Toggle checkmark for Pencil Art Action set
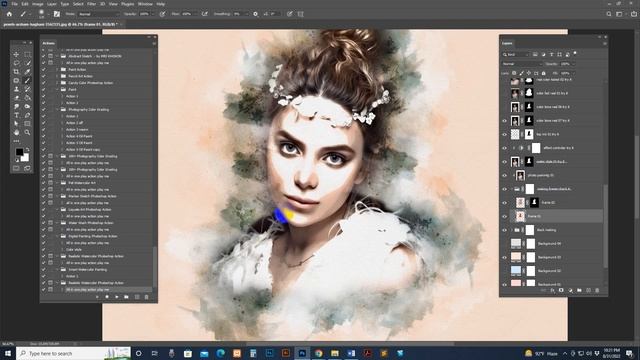This screenshot has width=640, height=360. 44,76
